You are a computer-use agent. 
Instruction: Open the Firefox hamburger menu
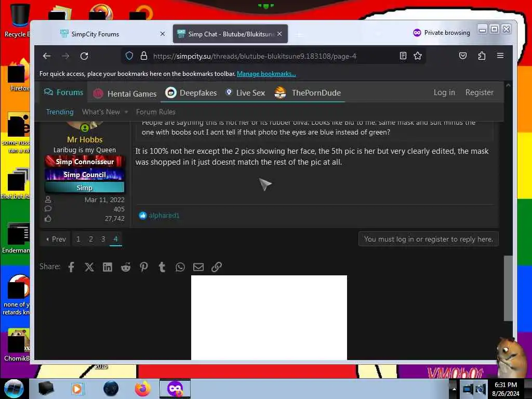pyautogui.click(x=500, y=55)
